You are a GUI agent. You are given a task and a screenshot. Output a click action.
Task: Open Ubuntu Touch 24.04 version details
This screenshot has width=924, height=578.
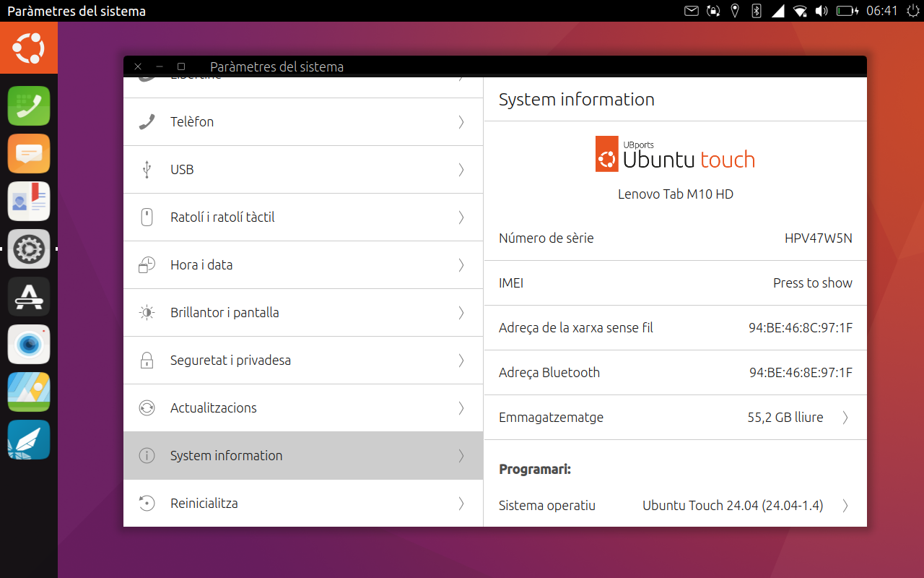click(676, 505)
